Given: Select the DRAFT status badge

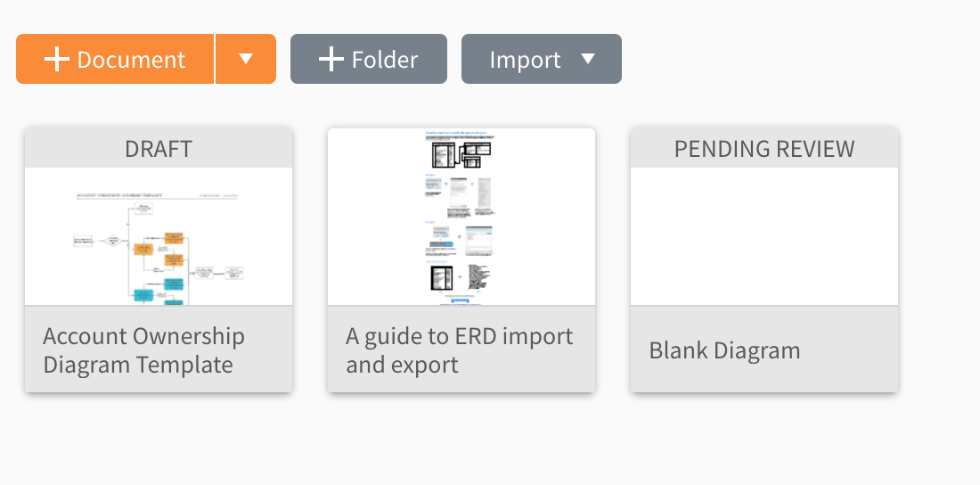Looking at the screenshot, I should pos(159,149).
